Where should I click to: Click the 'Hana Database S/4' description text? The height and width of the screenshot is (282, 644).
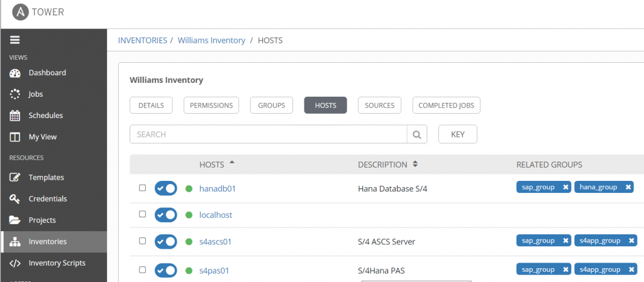(x=392, y=189)
